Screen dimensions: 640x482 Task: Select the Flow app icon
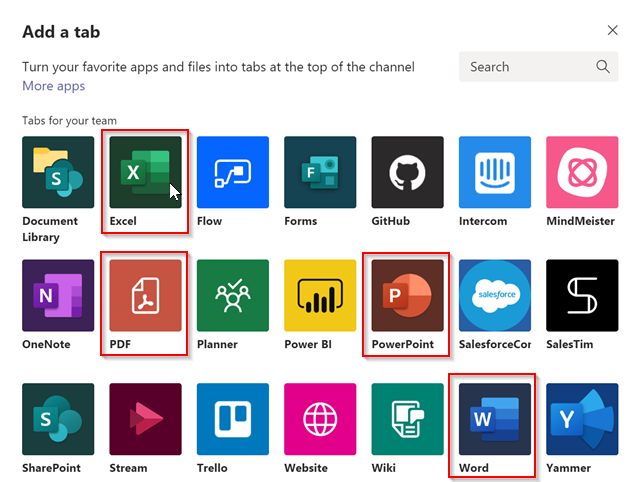(x=233, y=172)
